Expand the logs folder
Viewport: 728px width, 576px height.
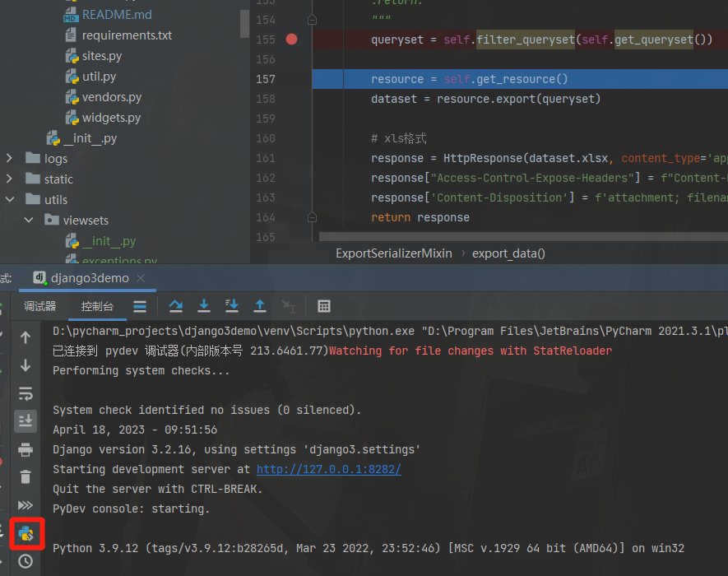(10, 158)
